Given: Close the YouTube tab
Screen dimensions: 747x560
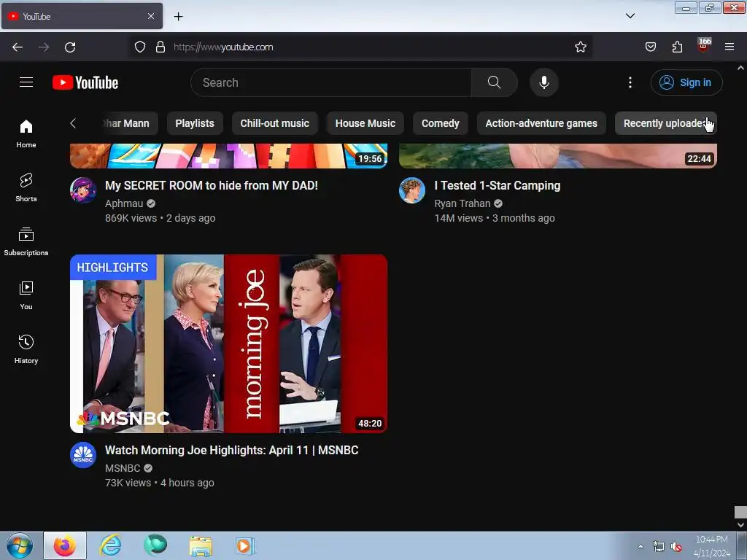Looking at the screenshot, I should pyautogui.click(x=150, y=16).
